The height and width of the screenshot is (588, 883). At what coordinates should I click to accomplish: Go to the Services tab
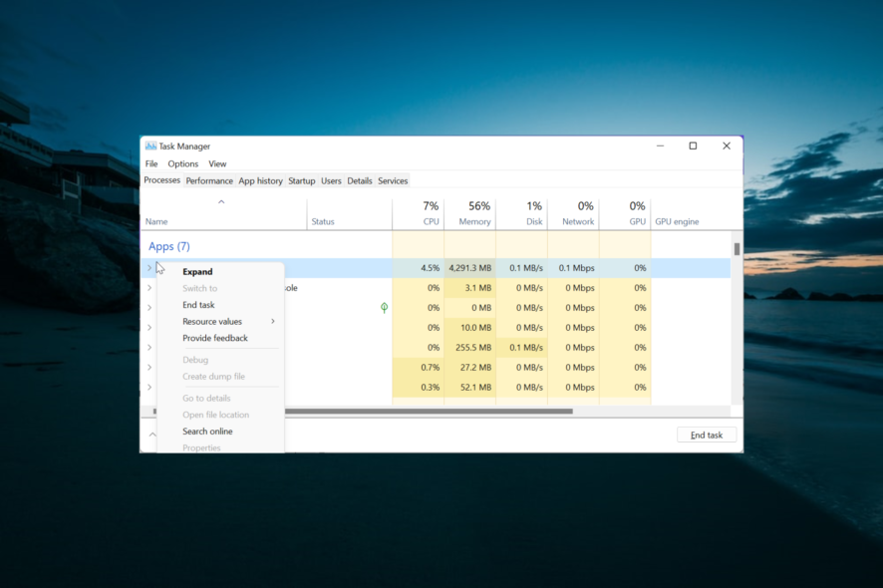point(393,181)
